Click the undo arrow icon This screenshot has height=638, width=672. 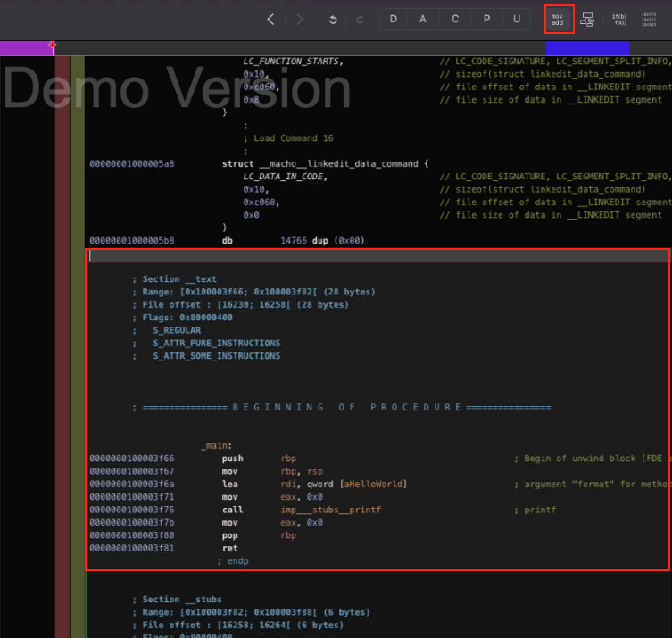pos(333,19)
